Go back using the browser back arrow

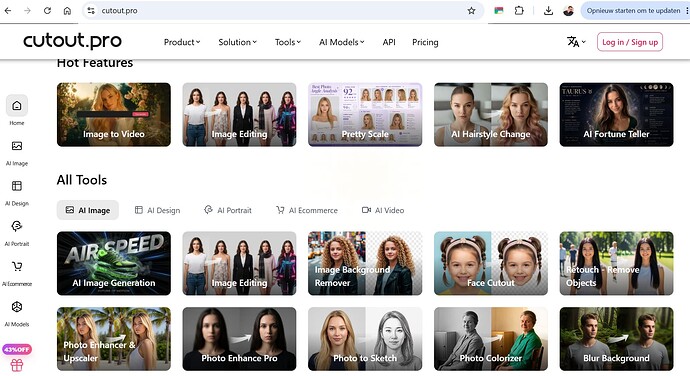point(8,11)
